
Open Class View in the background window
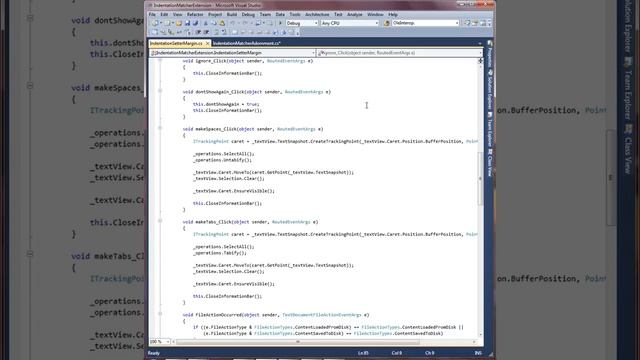[x=628, y=149]
